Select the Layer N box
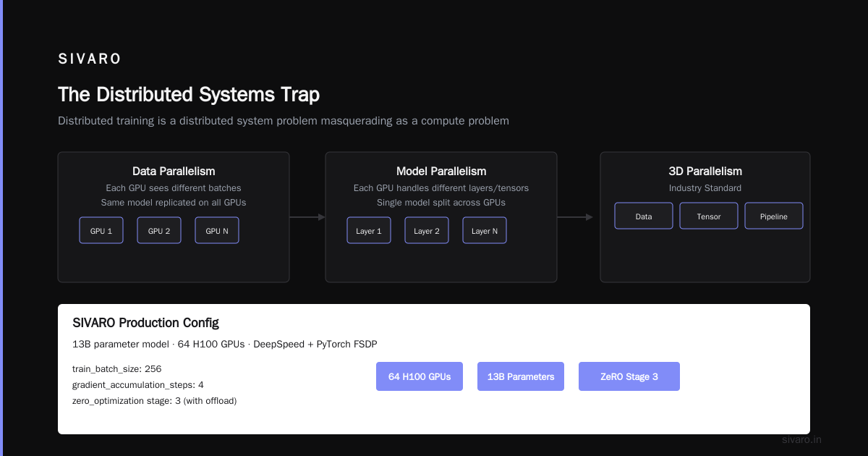 [x=485, y=230]
